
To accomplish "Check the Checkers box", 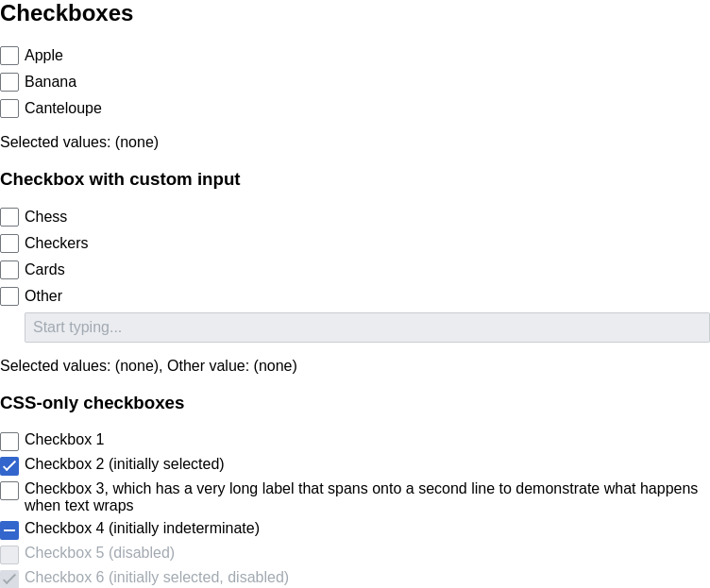I will tap(9, 244).
